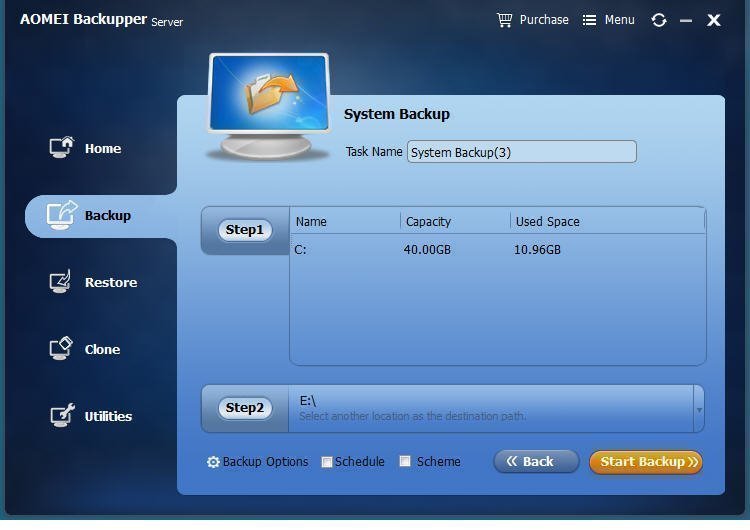
Task: Expand the Step2 destination path dropdown
Action: (x=699, y=410)
